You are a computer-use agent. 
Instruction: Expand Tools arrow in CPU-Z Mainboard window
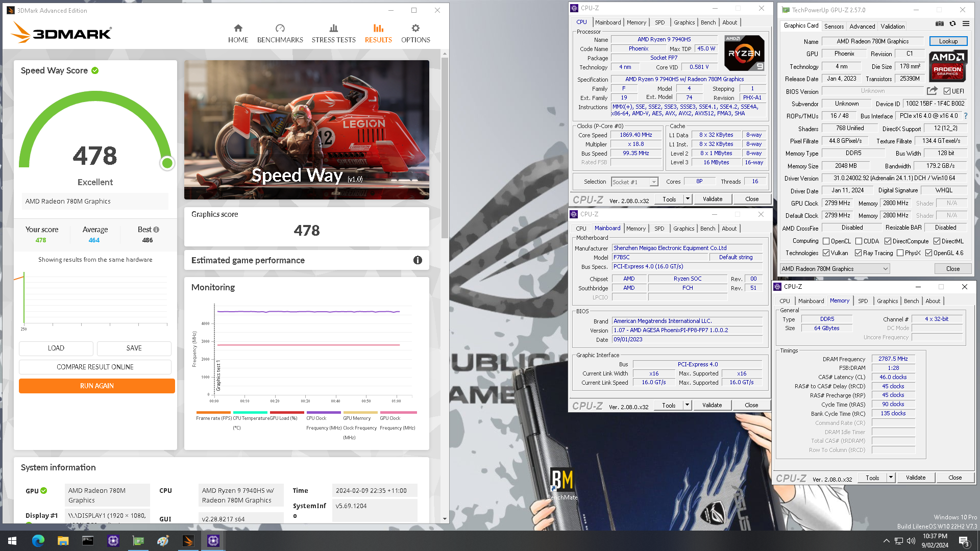tap(687, 405)
